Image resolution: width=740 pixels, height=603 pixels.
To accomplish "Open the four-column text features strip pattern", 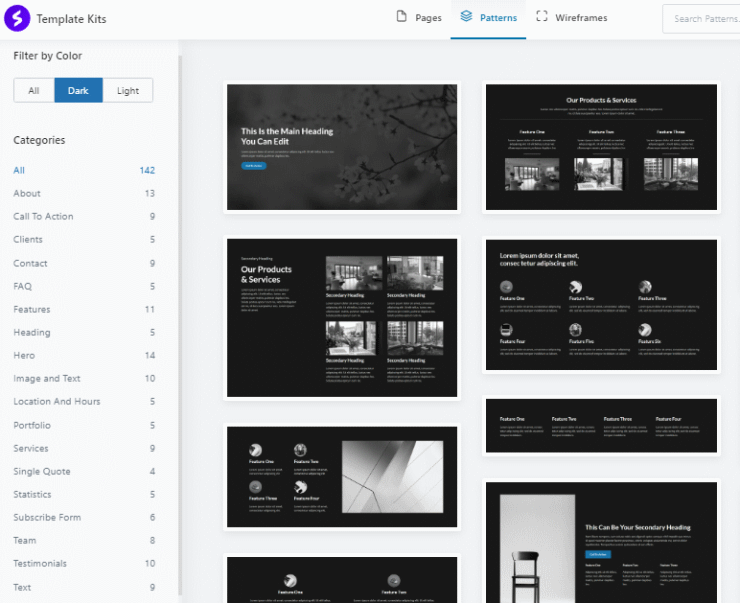I will coord(601,426).
